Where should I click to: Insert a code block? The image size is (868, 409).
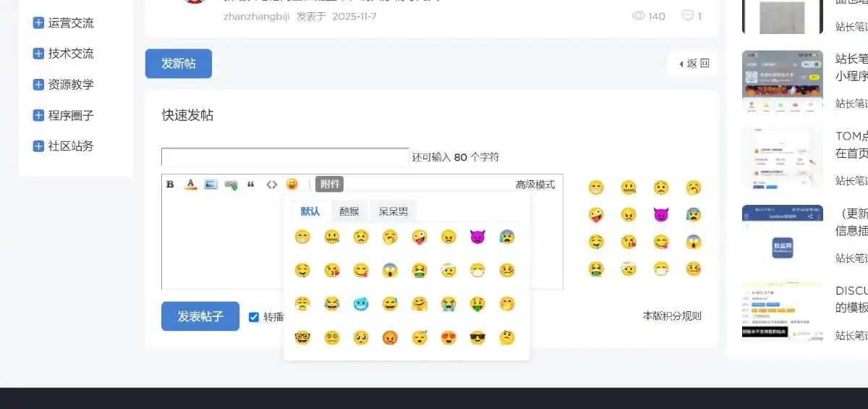point(271,185)
